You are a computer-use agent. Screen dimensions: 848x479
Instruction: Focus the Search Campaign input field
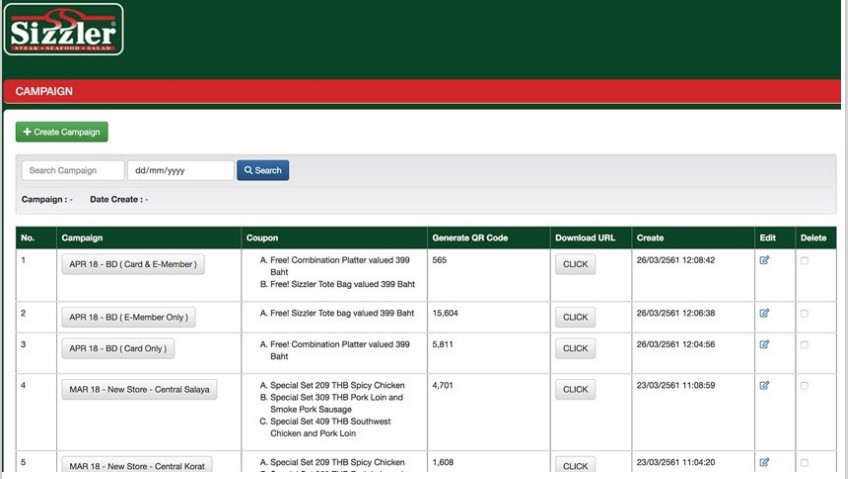[x=73, y=170]
